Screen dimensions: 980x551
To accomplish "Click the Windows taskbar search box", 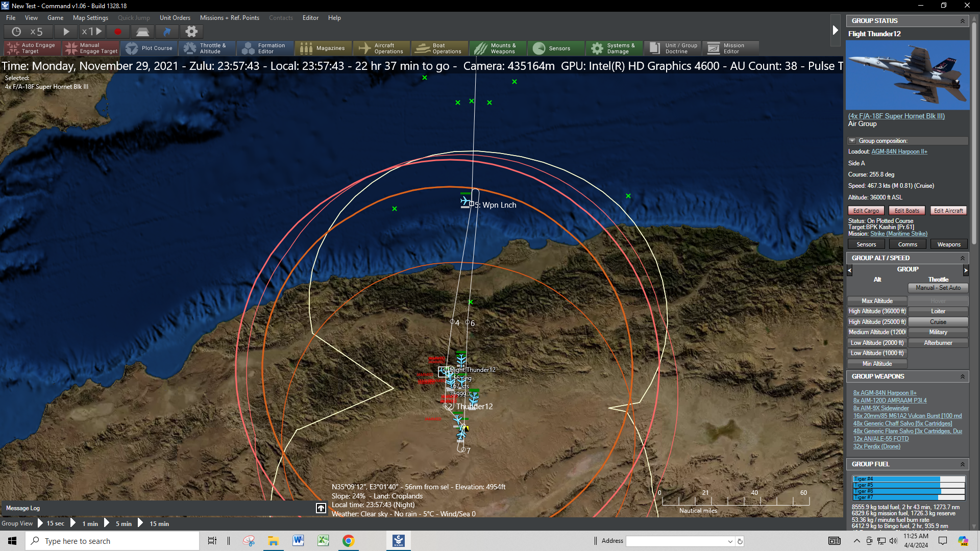I will point(112,541).
